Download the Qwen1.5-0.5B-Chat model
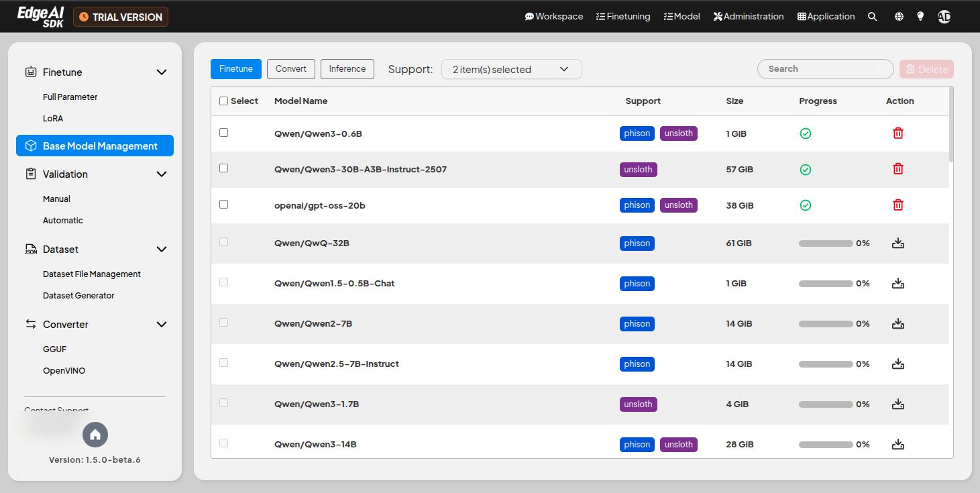980x493 pixels. (898, 283)
